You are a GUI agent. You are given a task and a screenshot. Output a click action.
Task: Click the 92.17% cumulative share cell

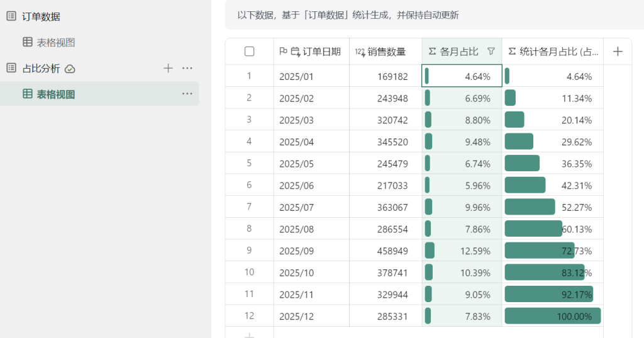tap(552, 294)
